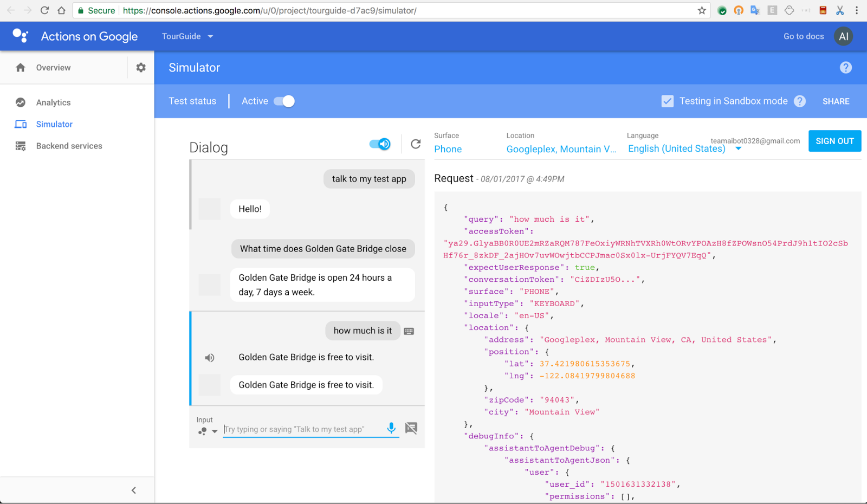Reset the dialog with the refresh icon
This screenshot has width=867, height=504.
click(416, 144)
